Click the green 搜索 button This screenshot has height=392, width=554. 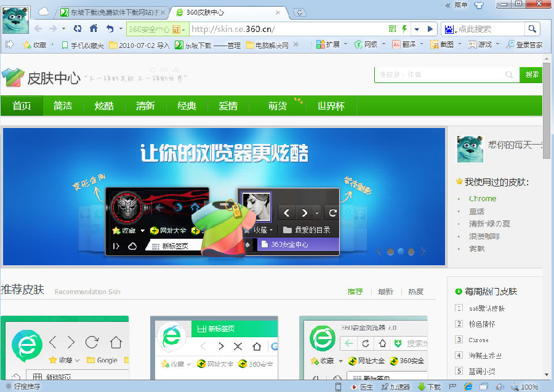tap(531, 74)
